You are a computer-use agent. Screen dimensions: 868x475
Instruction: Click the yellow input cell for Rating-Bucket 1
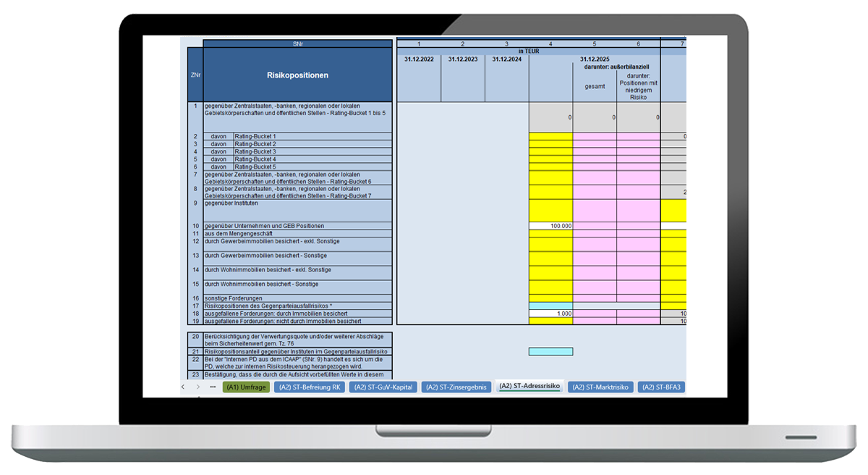pos(550,136)
